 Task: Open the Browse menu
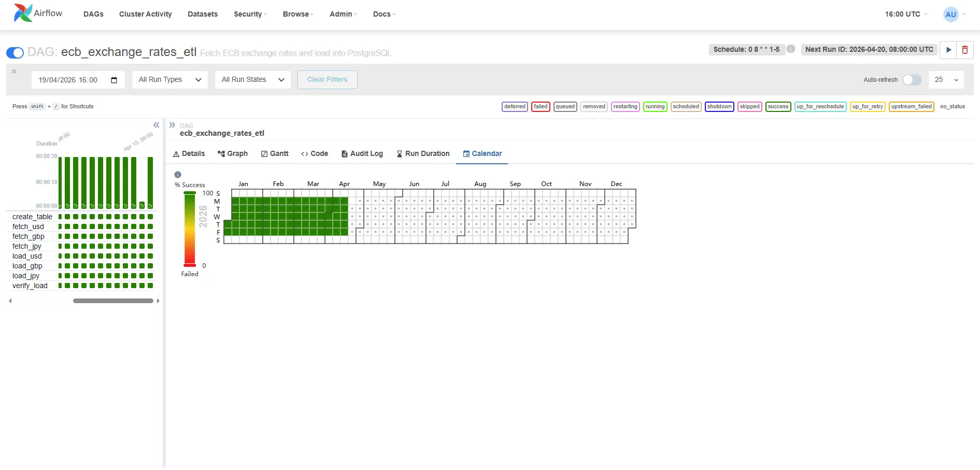pyautogui.click(x=296, y=14)
